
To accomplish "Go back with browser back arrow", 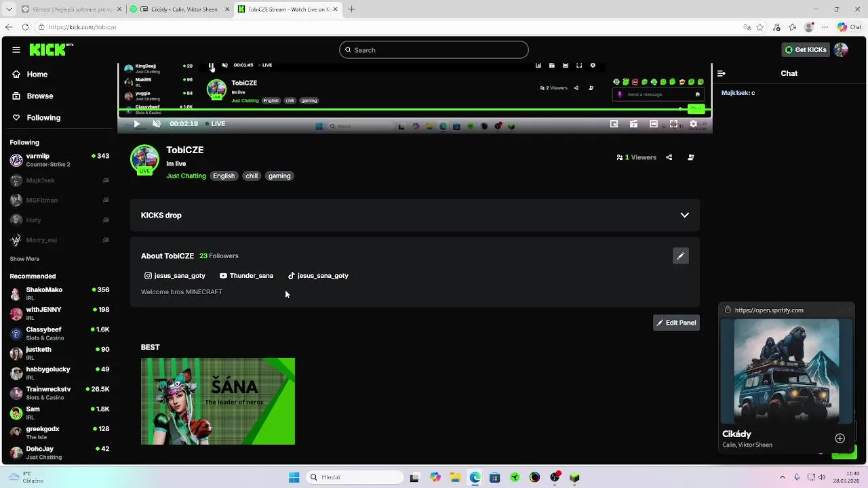I will point(9,27).
